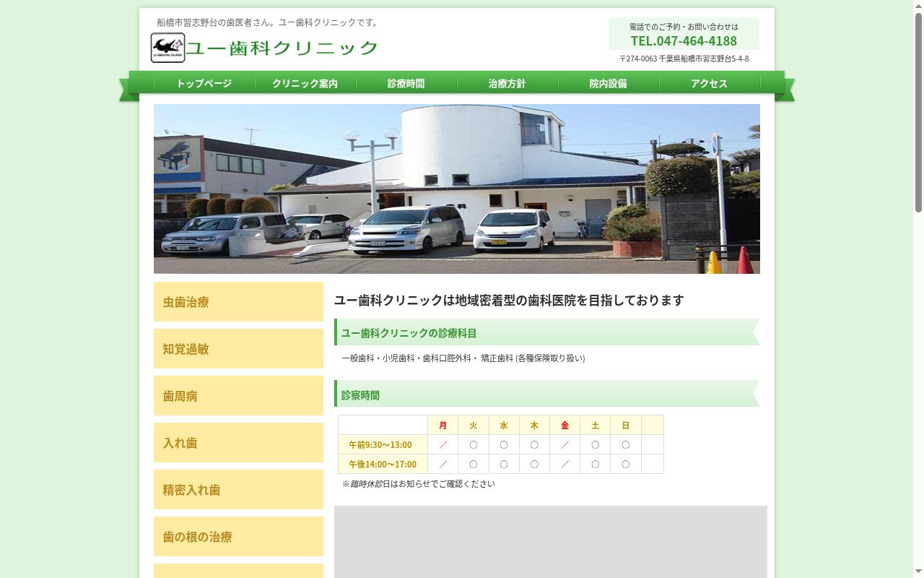Click the 午後14:00～17:00 row label
The image size is (924, 578).
(x=383, y=464)
